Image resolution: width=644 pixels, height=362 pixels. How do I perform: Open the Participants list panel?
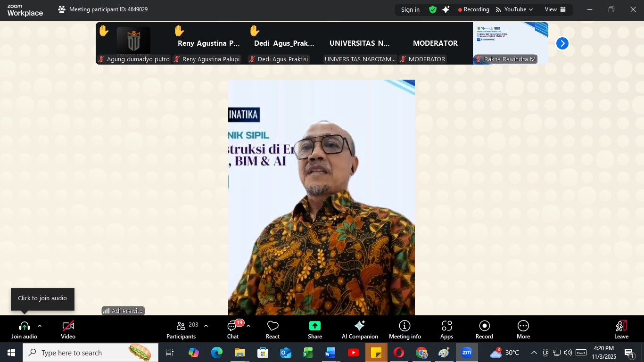click(x=182, y=329)
